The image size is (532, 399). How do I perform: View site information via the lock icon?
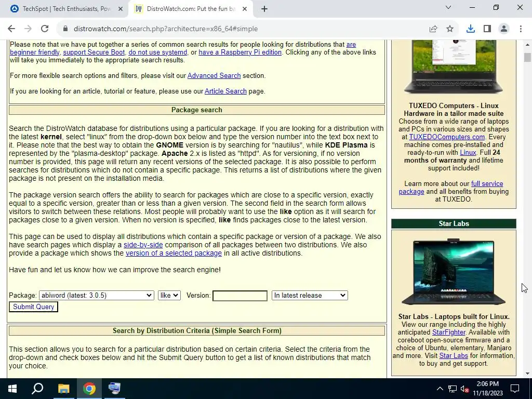point(65,29)
